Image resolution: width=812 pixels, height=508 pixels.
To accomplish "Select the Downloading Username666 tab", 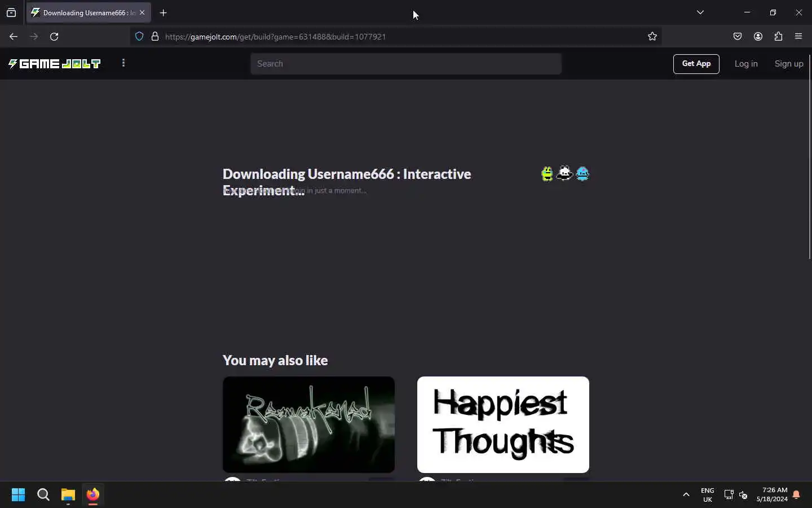I will click(89, 12).
